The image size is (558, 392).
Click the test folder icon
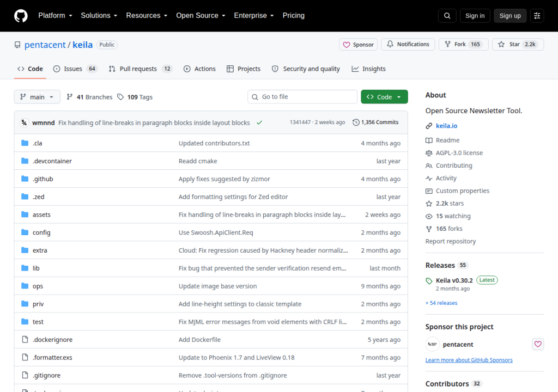[x=25, y=322]
